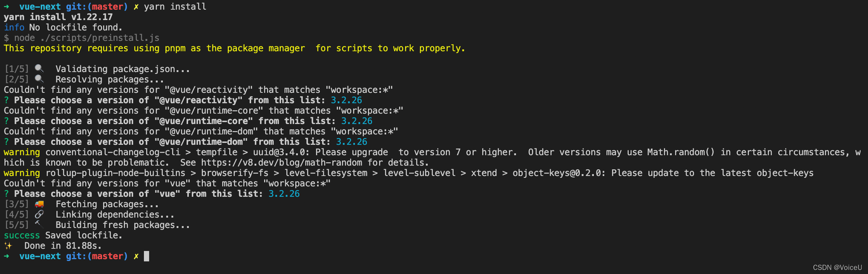The width and height of the screenshot is (868, 274).
Task: Click the truck icon next to Fetching packages
Action: 39,204
